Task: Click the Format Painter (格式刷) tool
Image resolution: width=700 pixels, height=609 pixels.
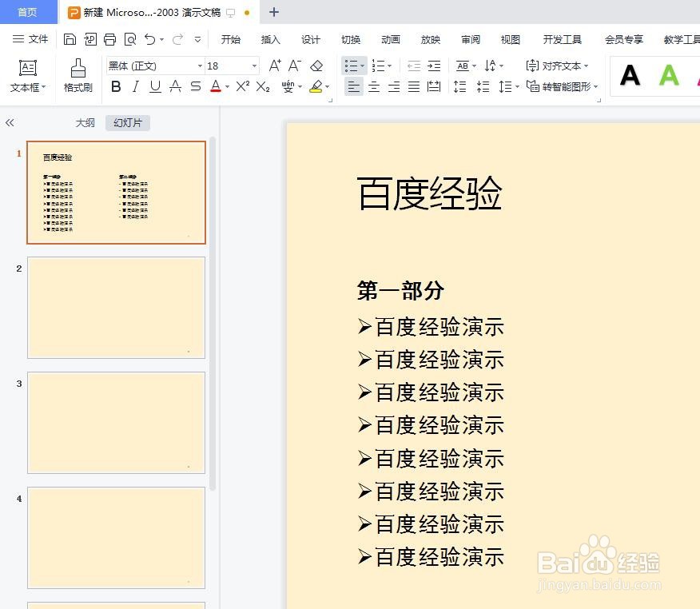Action: [78, 76]
